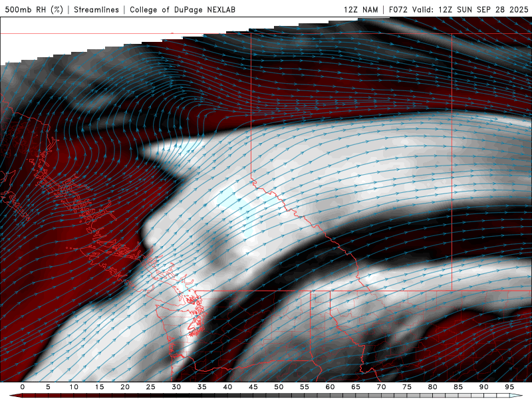Select the 'Streamlines' label in header
Screen dimensions: 532x399
coord(96,9)
